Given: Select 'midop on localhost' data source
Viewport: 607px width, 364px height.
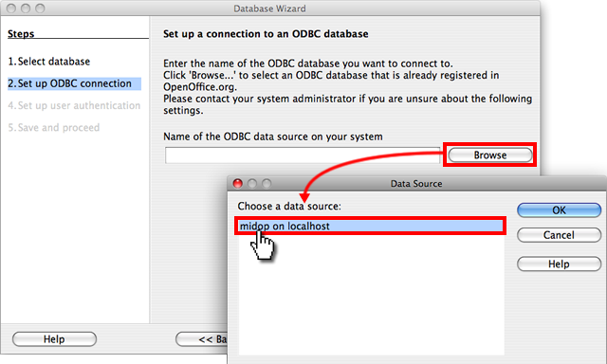Looking at the screenshot, I should 371,226.
